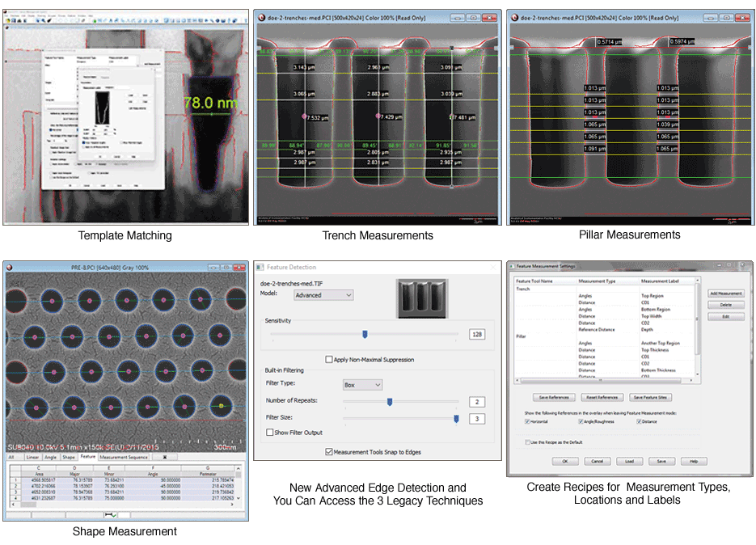Click the 7.532 µm depth label

tap(317, 118)
